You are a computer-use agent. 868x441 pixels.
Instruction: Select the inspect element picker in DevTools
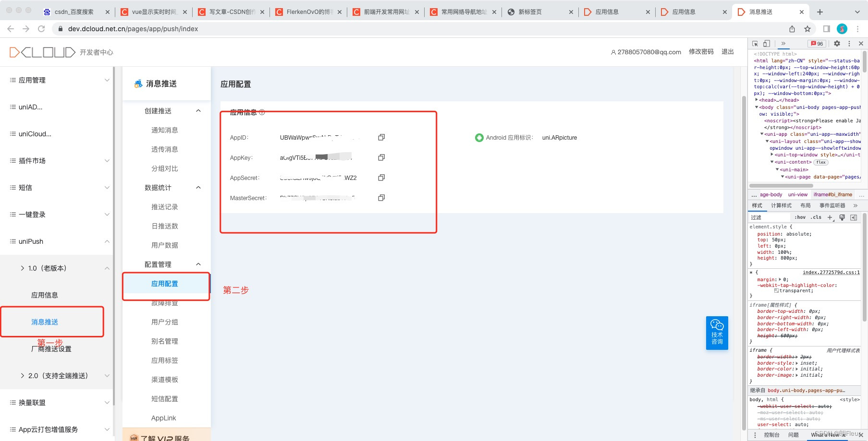755,44
